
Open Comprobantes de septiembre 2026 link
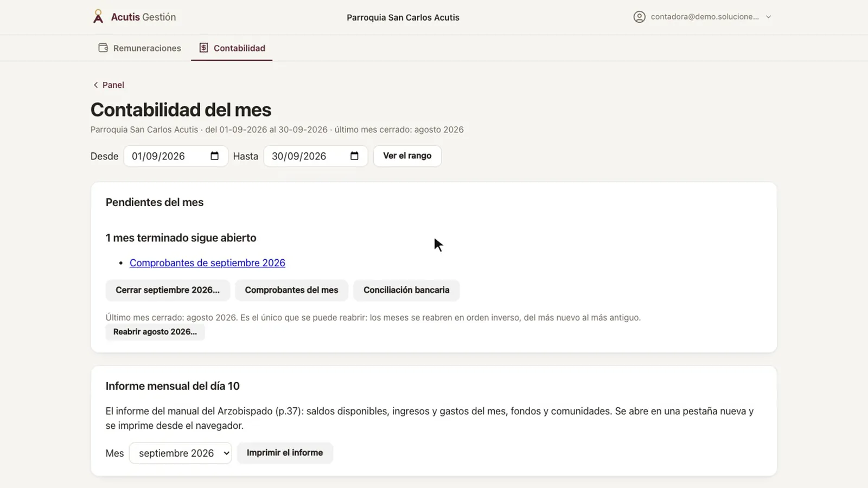[207, 263]
